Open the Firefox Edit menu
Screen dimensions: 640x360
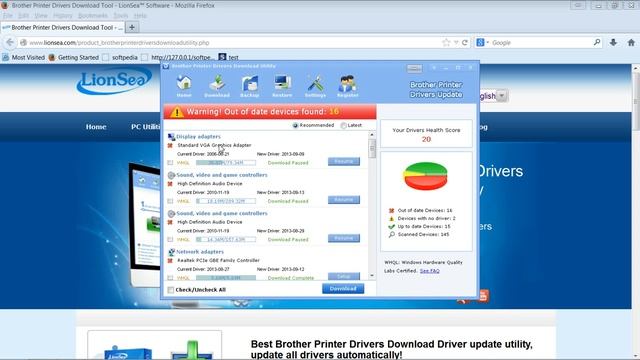[x=23, y=16]
